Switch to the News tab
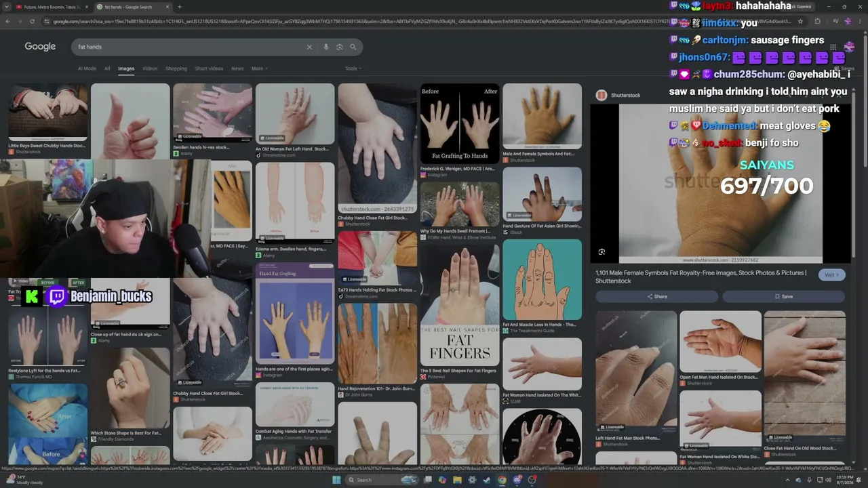The image size is (868, 488). [237, 68]
